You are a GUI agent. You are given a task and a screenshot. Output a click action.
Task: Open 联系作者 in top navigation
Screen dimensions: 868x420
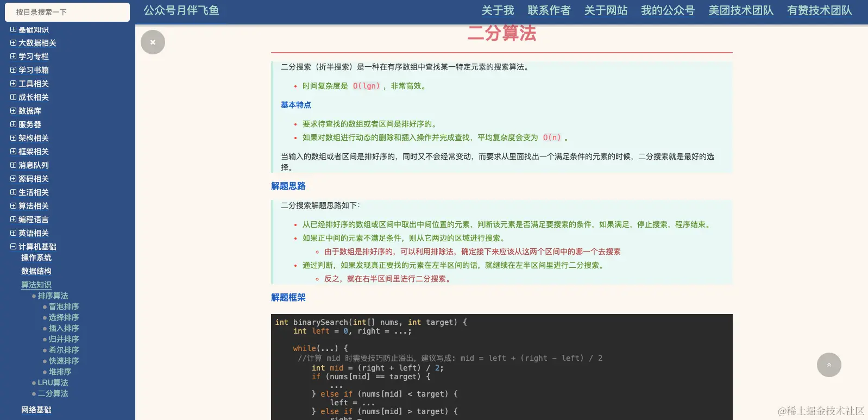click(549, 10)
